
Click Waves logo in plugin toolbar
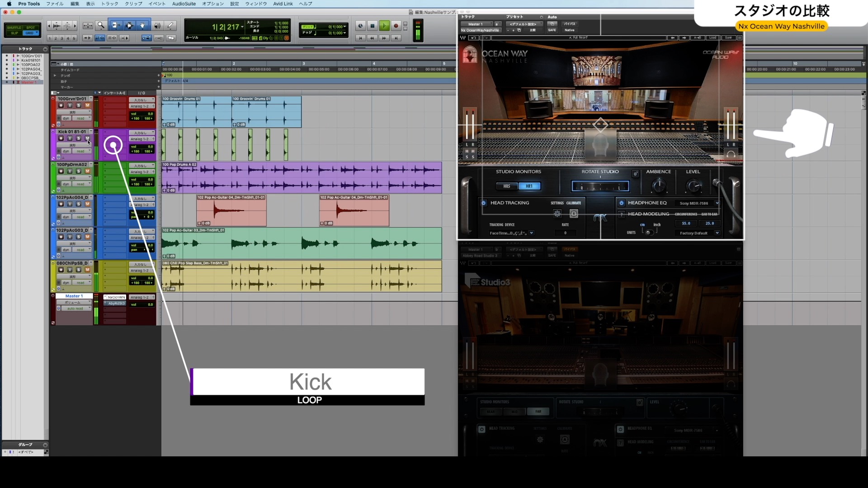coord(463,38)
